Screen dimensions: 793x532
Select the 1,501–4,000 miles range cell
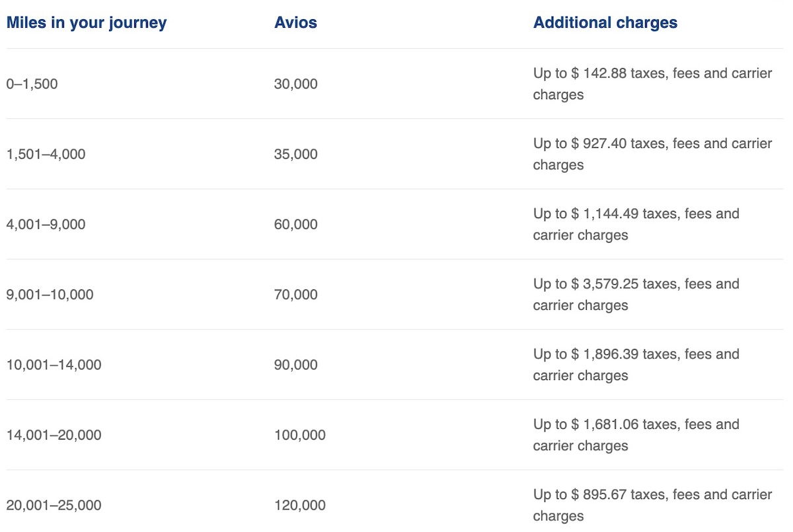(x=46, y=155)
